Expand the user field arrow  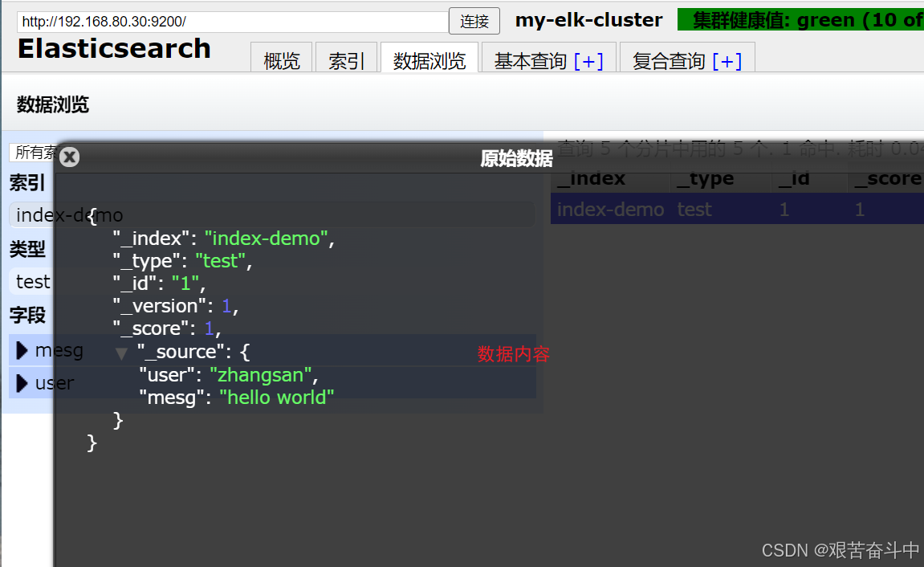click(22, 383)
